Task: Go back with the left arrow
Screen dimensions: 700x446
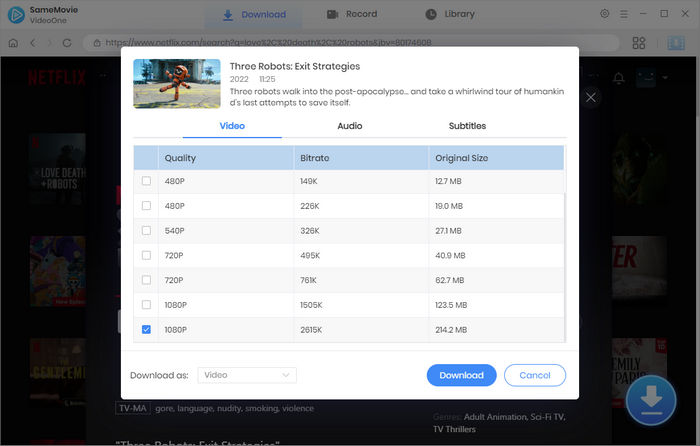Action: (x=33, y=43)
